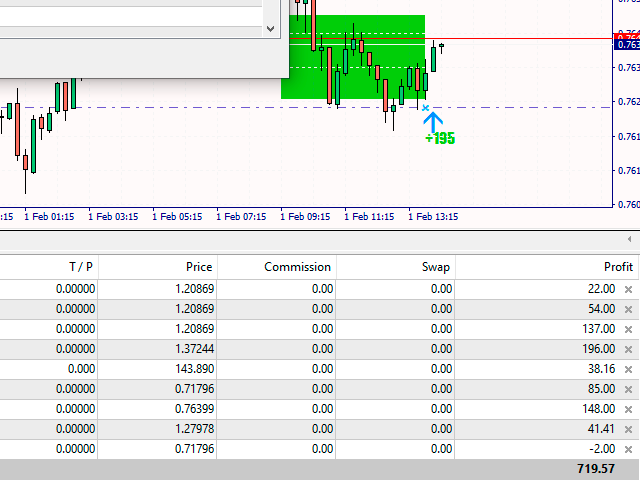The image size is (640, 480).
Task: Sort by the Swap column header
Action: point(396,267)
